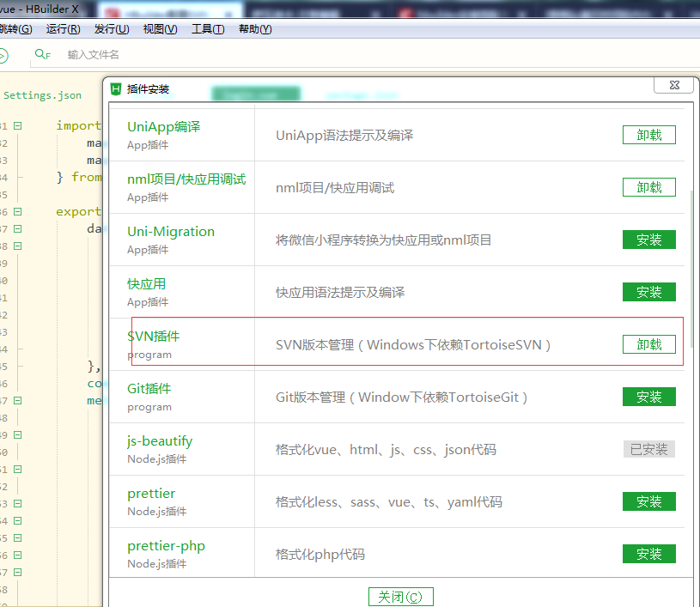Open the 跳转(G) menu
Image resolution: width=700 pixels, height=607 pixels.
pyautogui.click(x=15, y=29)
